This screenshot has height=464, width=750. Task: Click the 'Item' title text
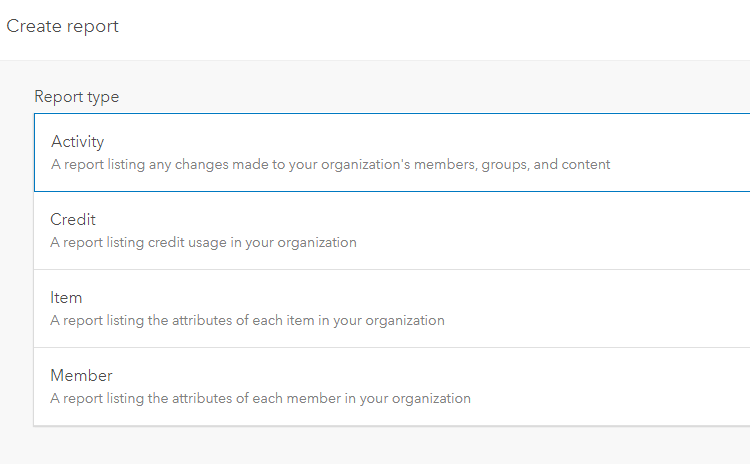click(x=66, y=298)
